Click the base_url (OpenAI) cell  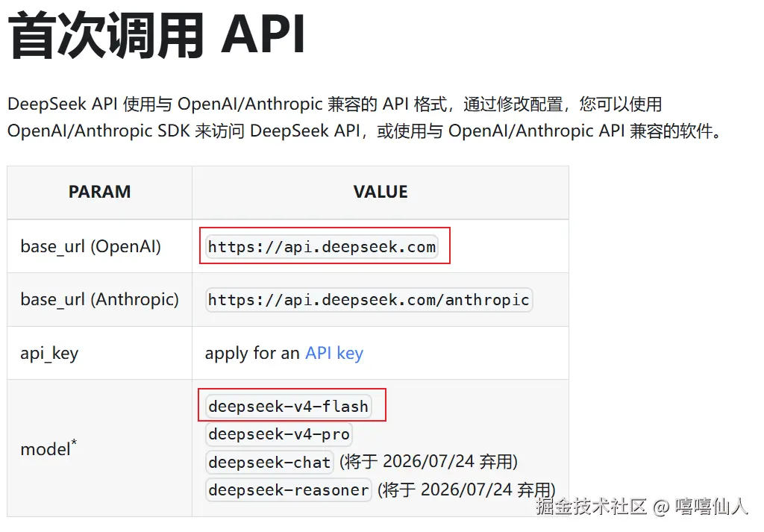(99, 246)
